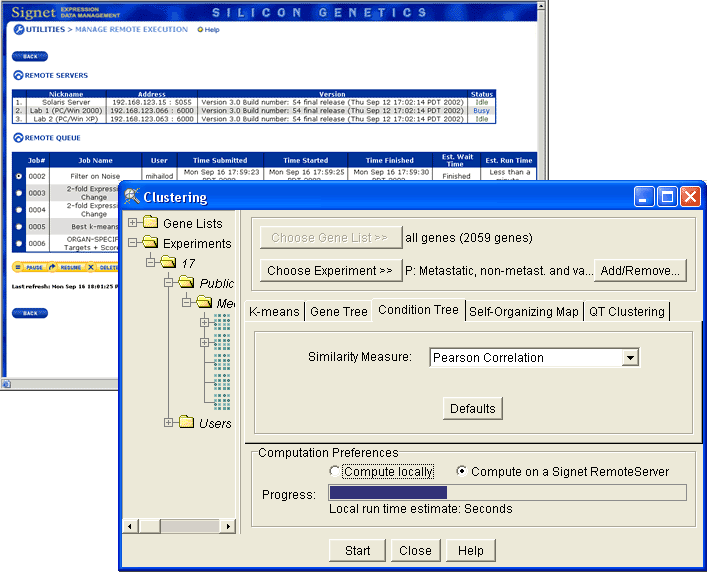
Task: Select Compute locally radio option
Action: coord(335,471)
